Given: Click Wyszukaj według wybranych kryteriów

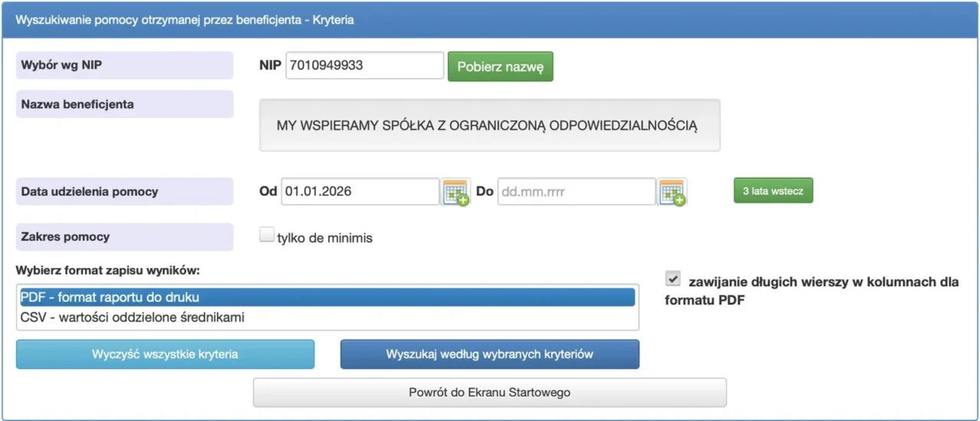Looking at the screenshot, I should [489, 354].
